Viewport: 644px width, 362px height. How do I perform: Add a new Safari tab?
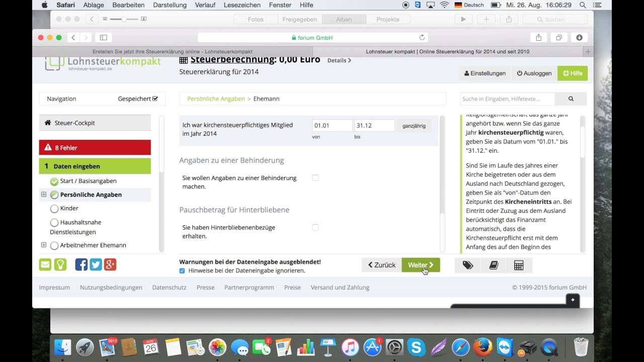tap(588, 51)
